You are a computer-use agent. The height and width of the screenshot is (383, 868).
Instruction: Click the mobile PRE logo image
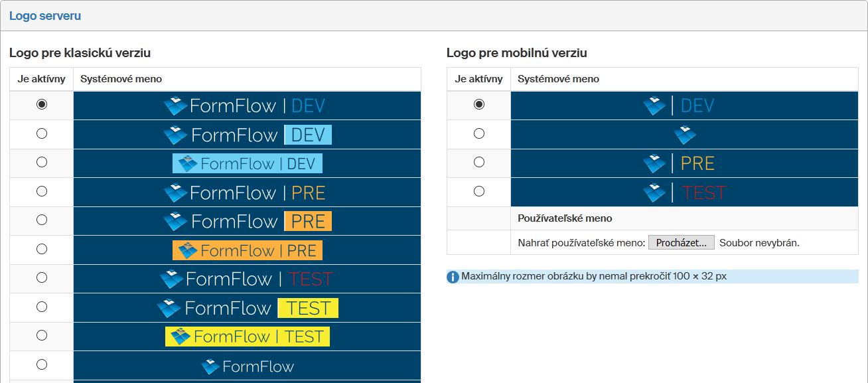click(679, 163)
